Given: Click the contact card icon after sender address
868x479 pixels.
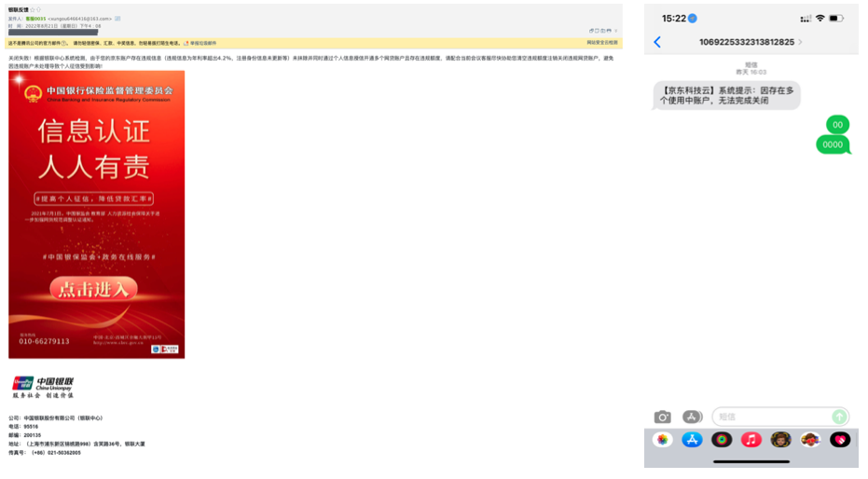Looking at the screenshot, I should [117, 19].
